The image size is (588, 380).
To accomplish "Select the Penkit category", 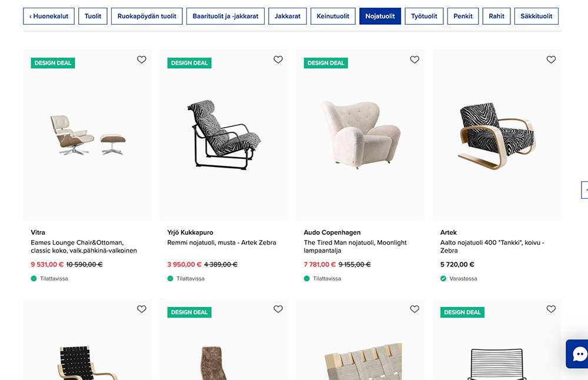I will pos(463,16).
